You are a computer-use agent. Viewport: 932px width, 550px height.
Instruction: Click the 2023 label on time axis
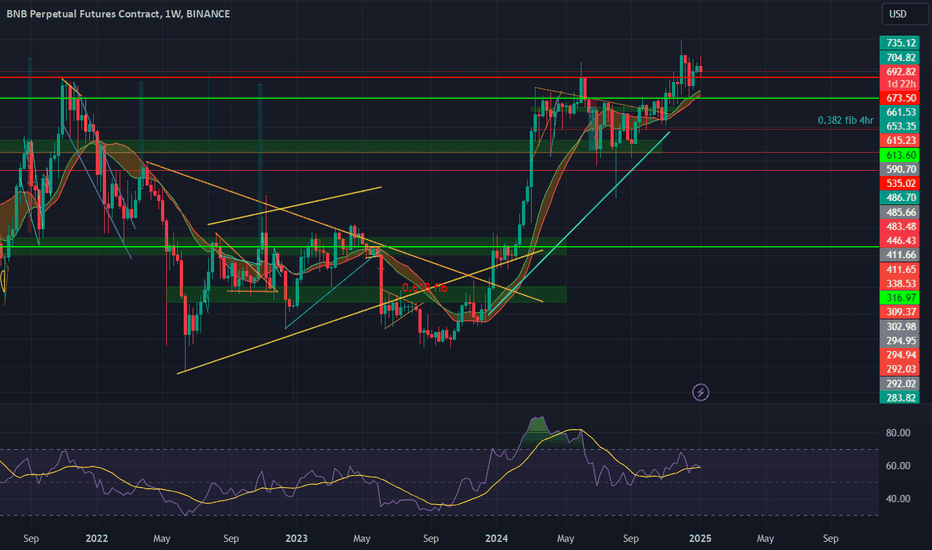coord(297,539)
